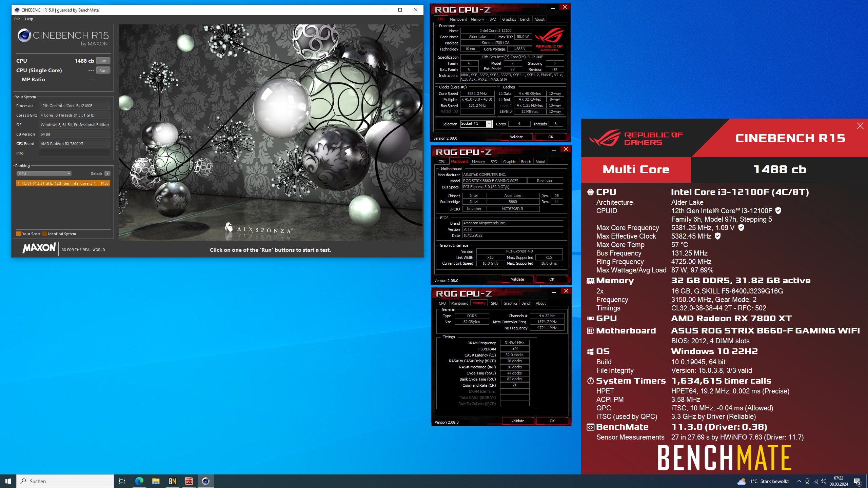Viewport: 868px width, 488px height.
Task: Switch to Mainboard tab in top CPU-Z window
Action: click(x=458, y=19)
